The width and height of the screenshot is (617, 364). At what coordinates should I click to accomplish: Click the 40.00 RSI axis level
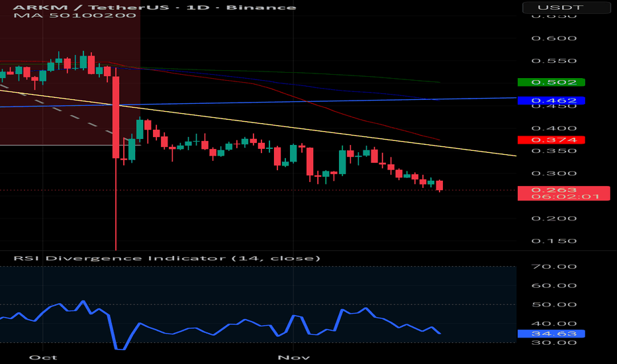click(554, 324)
